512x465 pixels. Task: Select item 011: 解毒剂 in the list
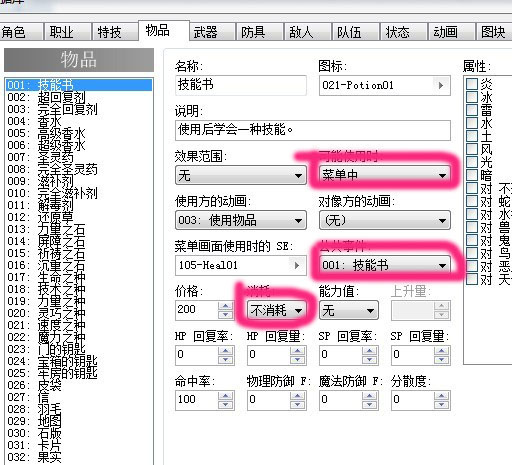(79, 205)
